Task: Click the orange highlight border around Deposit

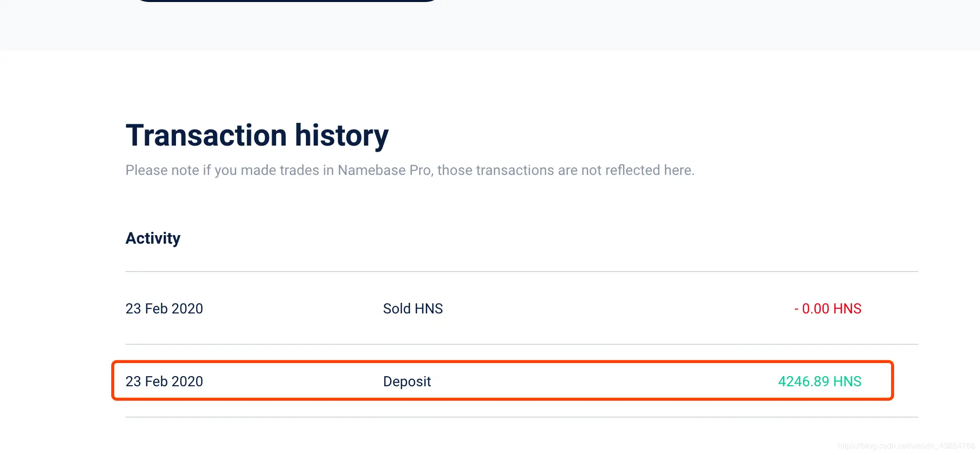Action: point(503,362)
